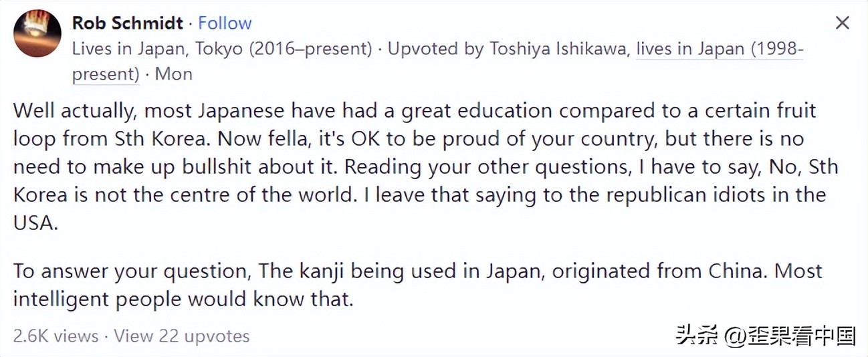Click the underlined "lives in Japan (1998-" credential

click(x=720, y=49)
